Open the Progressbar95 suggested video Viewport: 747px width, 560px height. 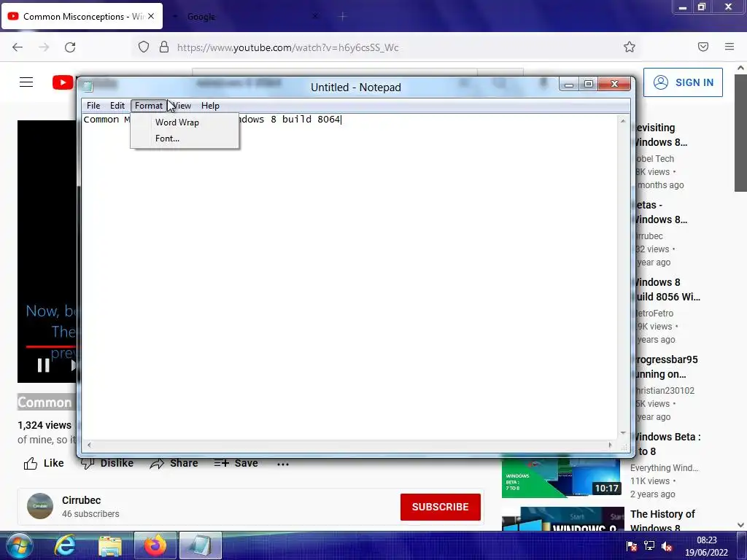(667, 367)
